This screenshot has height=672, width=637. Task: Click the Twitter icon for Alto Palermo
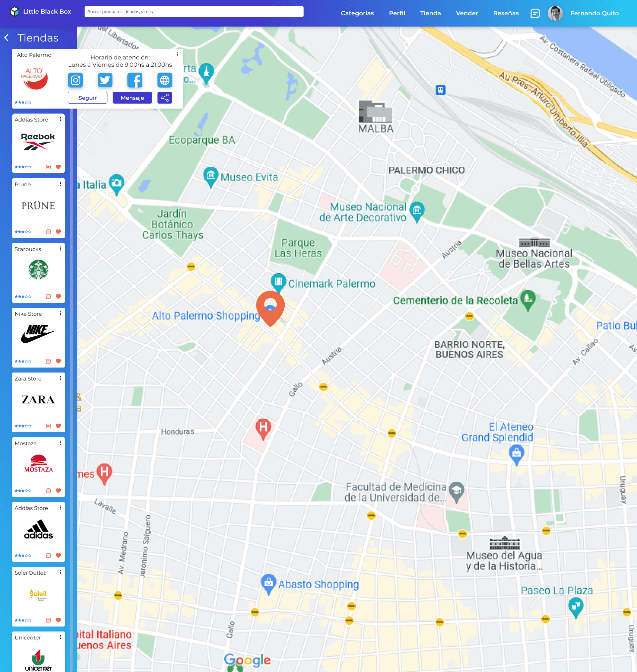pyautogui.click(x=105, y=80)
